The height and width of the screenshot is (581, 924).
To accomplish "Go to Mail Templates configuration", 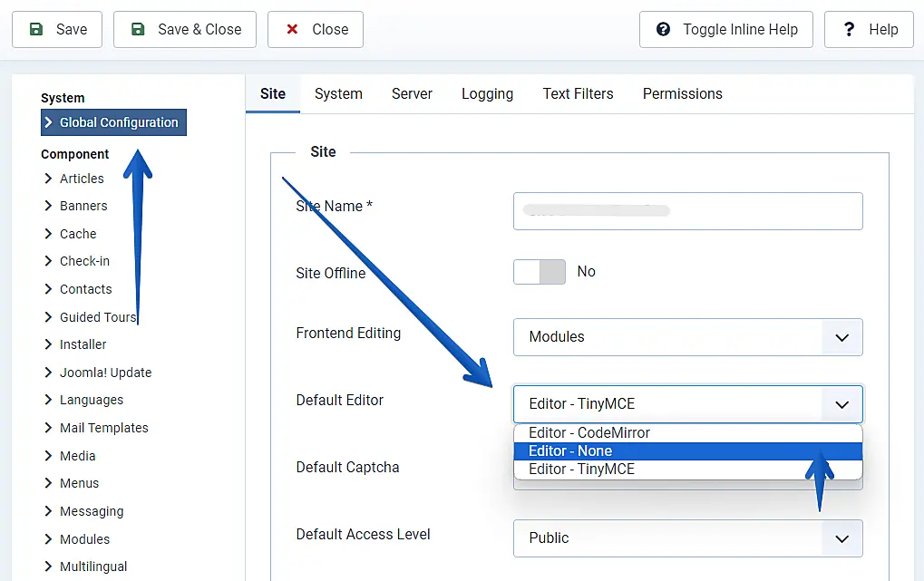I will (x=103, y=428).
